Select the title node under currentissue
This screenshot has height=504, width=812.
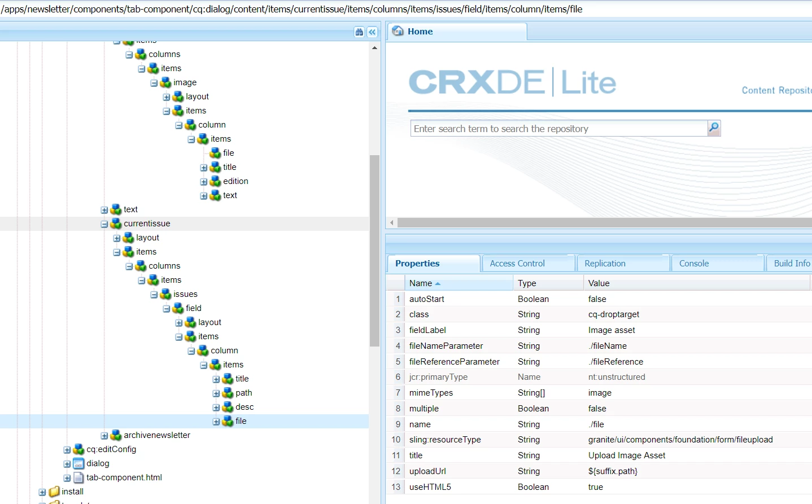[242, 379]
